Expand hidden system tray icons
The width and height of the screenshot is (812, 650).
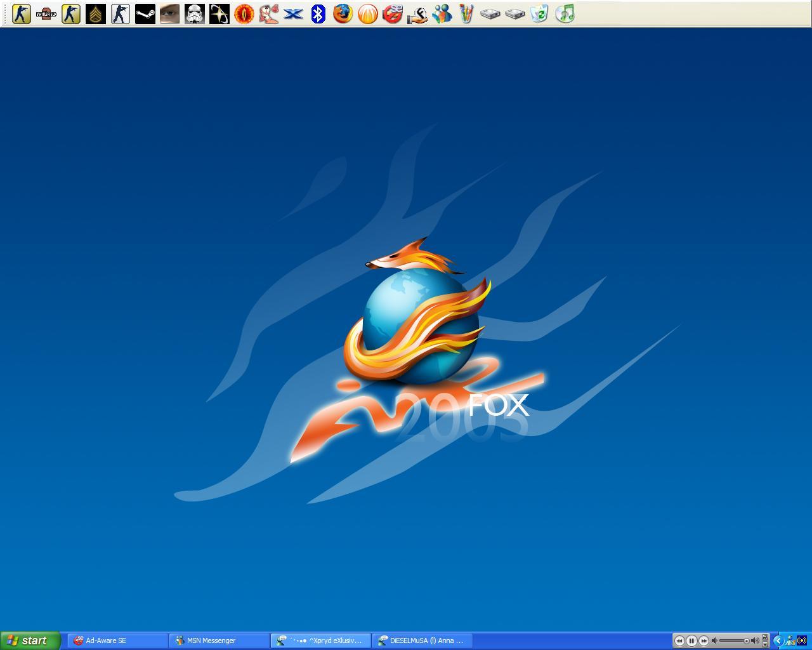778,641
